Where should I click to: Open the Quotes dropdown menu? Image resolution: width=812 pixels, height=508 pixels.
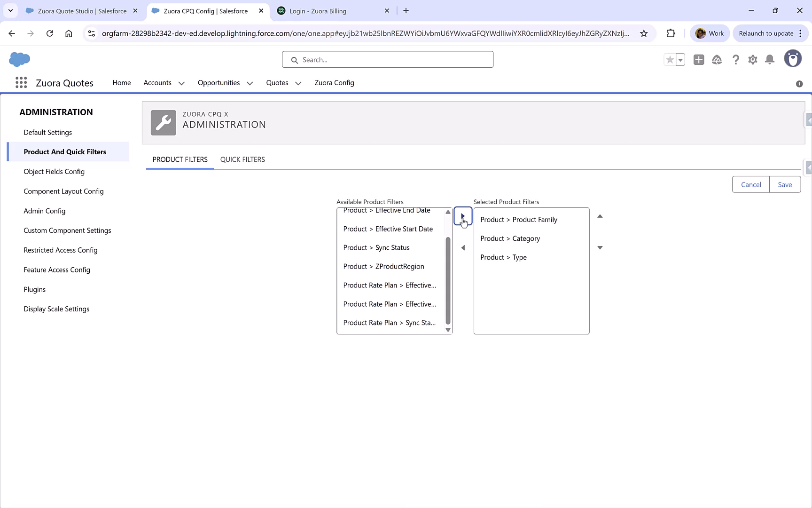pos(298,83)
